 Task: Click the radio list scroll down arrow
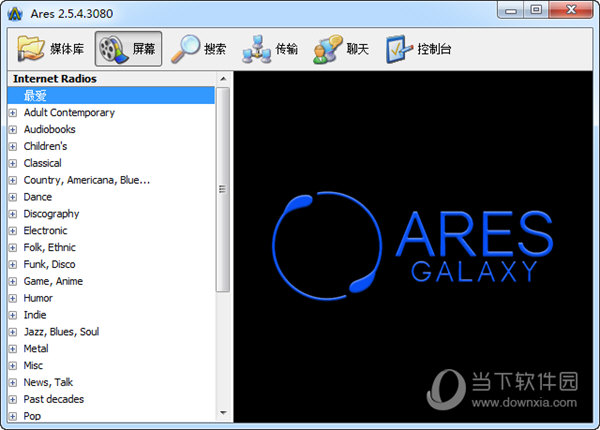223,413
